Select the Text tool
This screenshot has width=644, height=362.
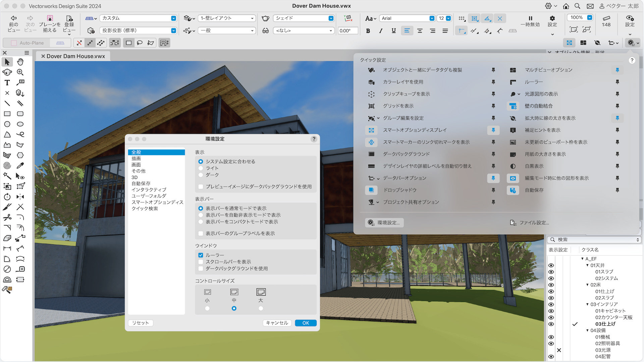[7, 83]
